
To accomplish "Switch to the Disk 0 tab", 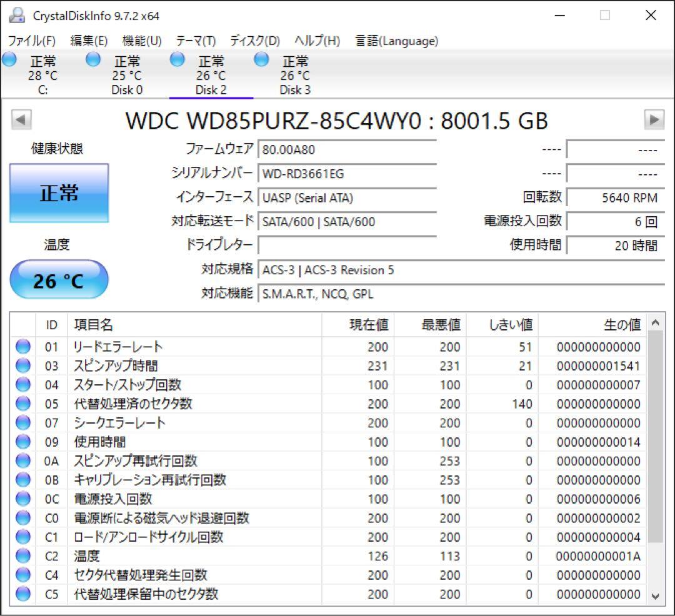I will [127, 89].
